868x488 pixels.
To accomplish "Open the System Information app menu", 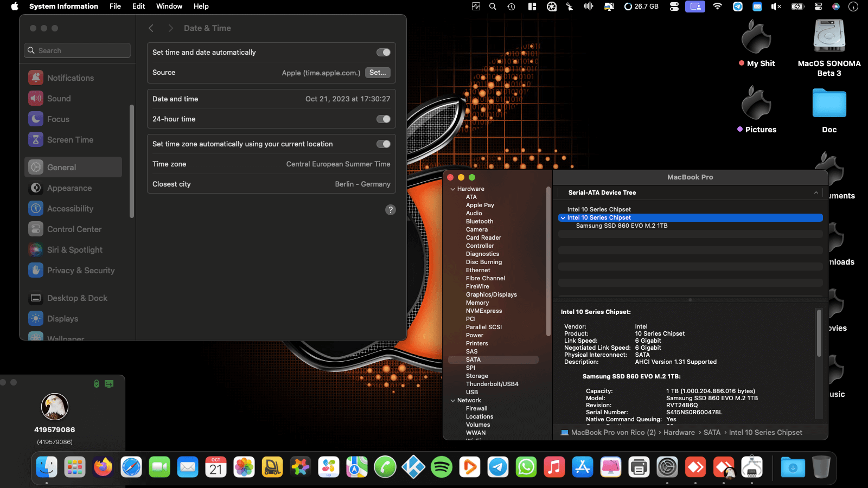I will [64, 7].
